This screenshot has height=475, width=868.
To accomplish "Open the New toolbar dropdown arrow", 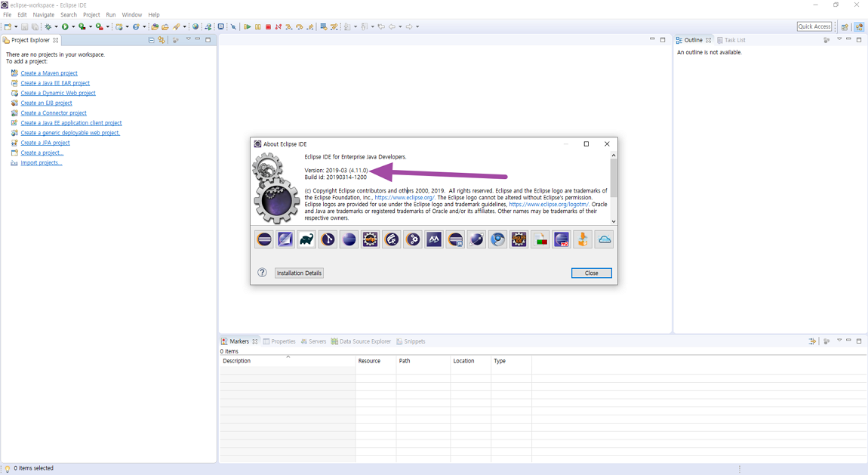I will 16,26.
